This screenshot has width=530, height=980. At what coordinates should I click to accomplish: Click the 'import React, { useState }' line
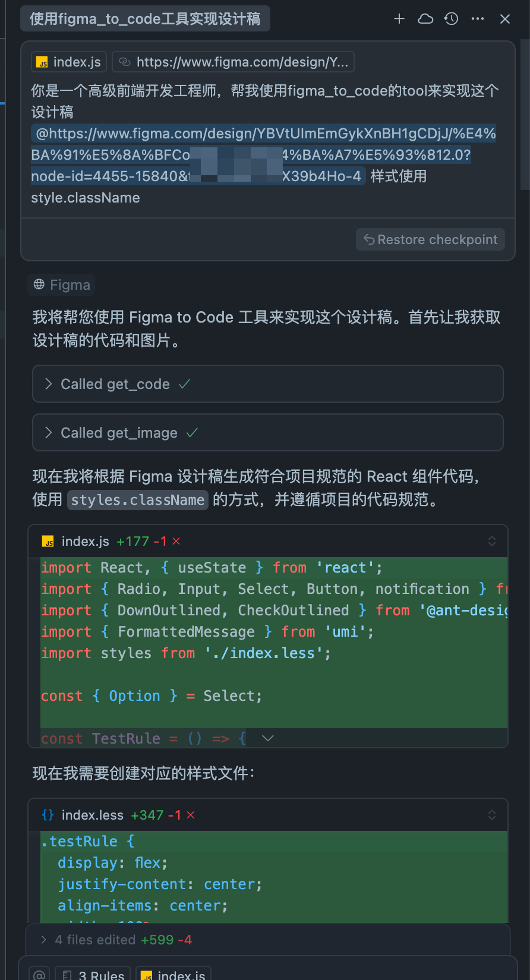tap(212, 568)
